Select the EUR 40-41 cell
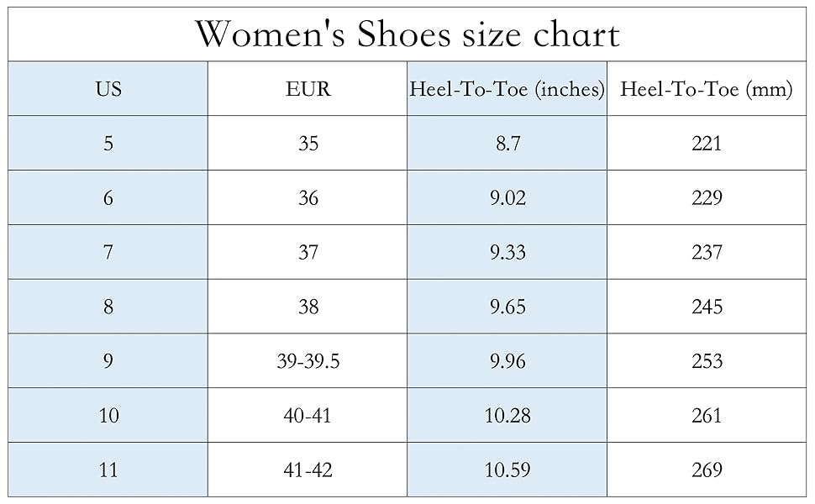This screenshot has width=815, height=504. coord(308,415)
